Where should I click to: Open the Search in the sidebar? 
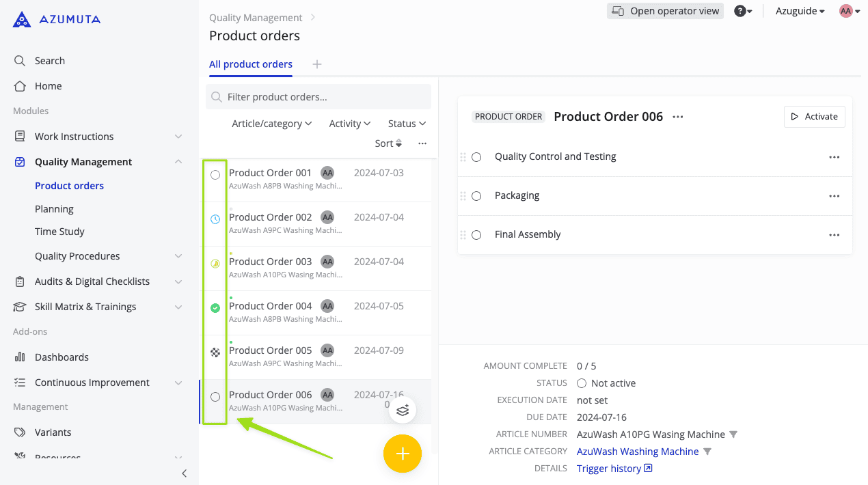[x=20, y=60]
